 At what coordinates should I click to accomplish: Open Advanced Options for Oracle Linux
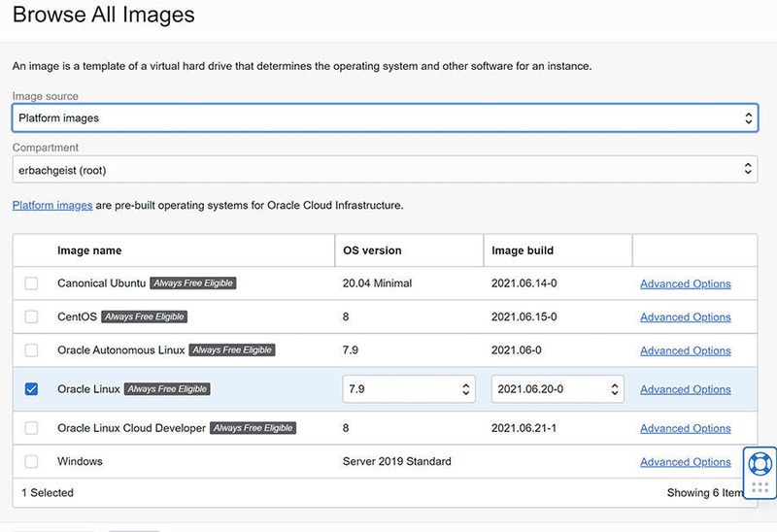(685, 389)
